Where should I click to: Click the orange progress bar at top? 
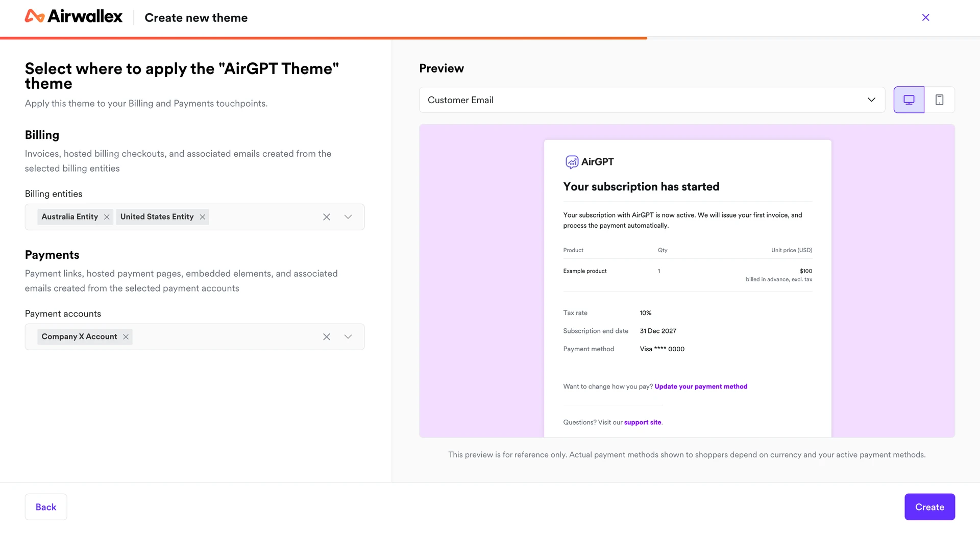pos(324,38)
